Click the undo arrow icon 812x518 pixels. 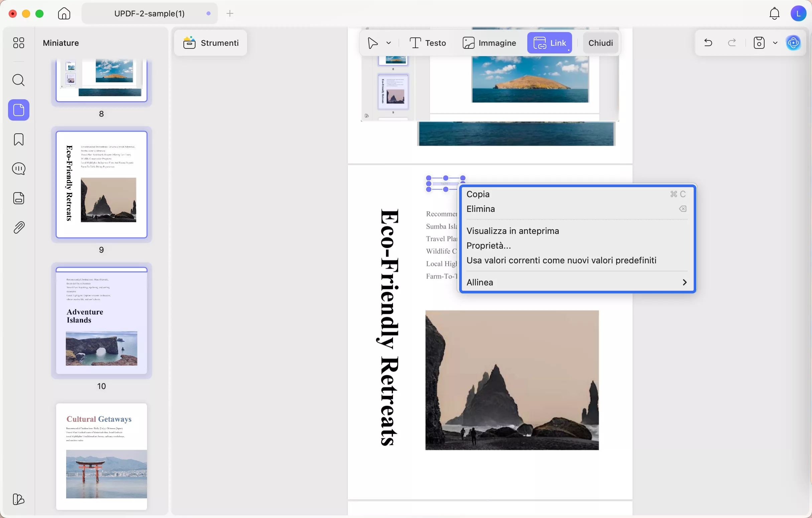click(x=708, y=43)
